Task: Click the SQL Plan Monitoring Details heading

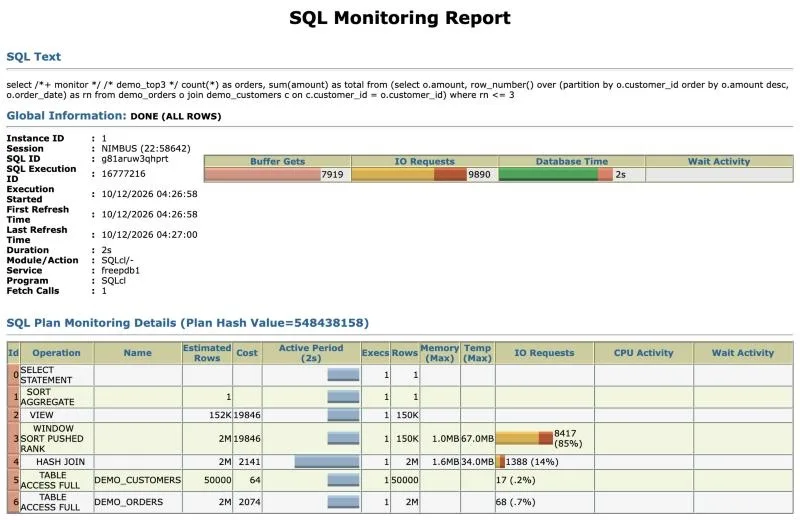Action: coord(188,323)
